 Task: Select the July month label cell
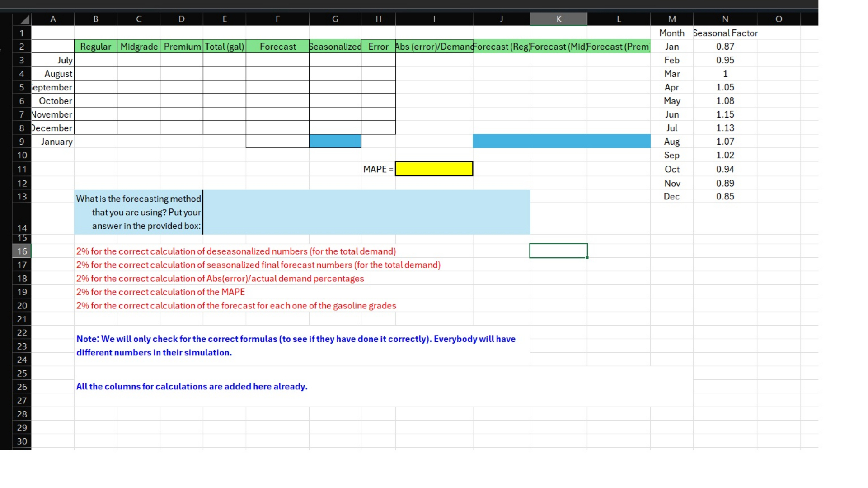point(53,60)
